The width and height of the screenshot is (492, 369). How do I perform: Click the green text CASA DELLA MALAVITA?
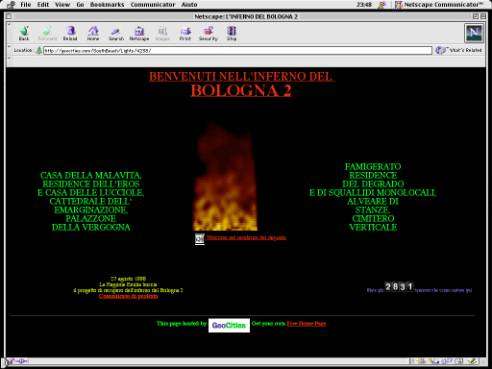point(91,175)
